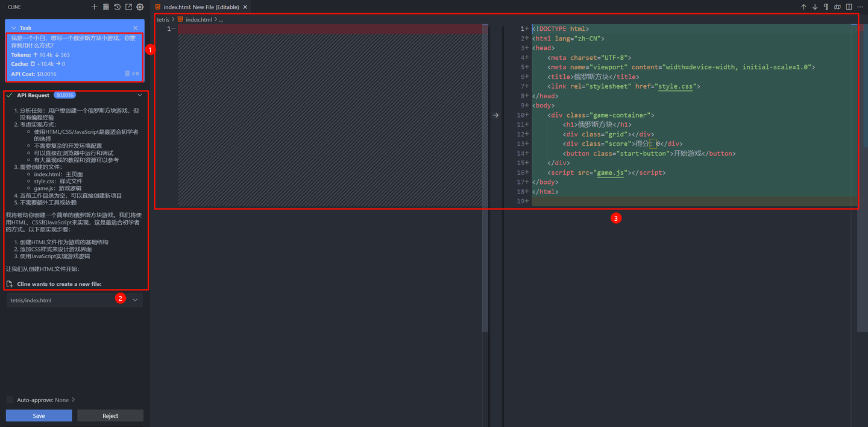
Task: Expand the tetris/index.html file preview
Action: (x=135, y=300)
